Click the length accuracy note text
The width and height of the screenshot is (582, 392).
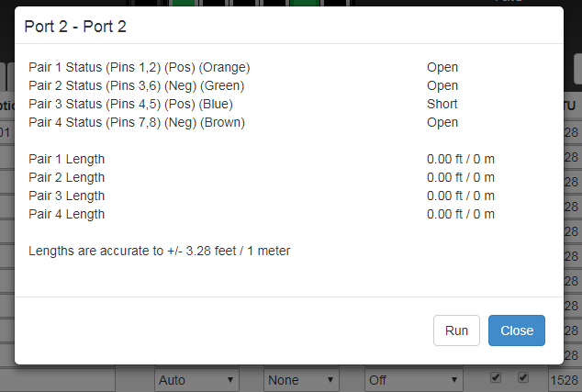pyautogui.click(x=160, y=250)
